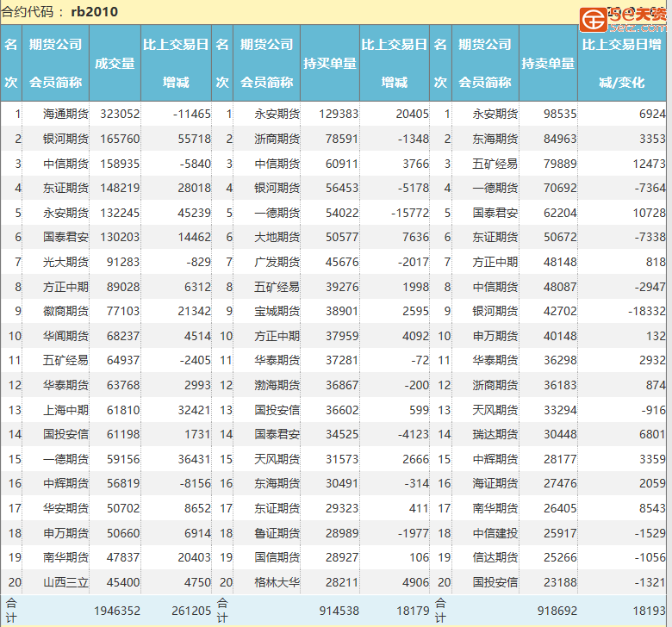
Task: Click 上海中期 company name
Action: point(65,410)
